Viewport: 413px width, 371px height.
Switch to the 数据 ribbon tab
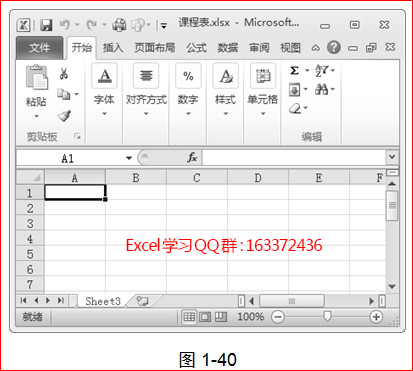(228, 48)
